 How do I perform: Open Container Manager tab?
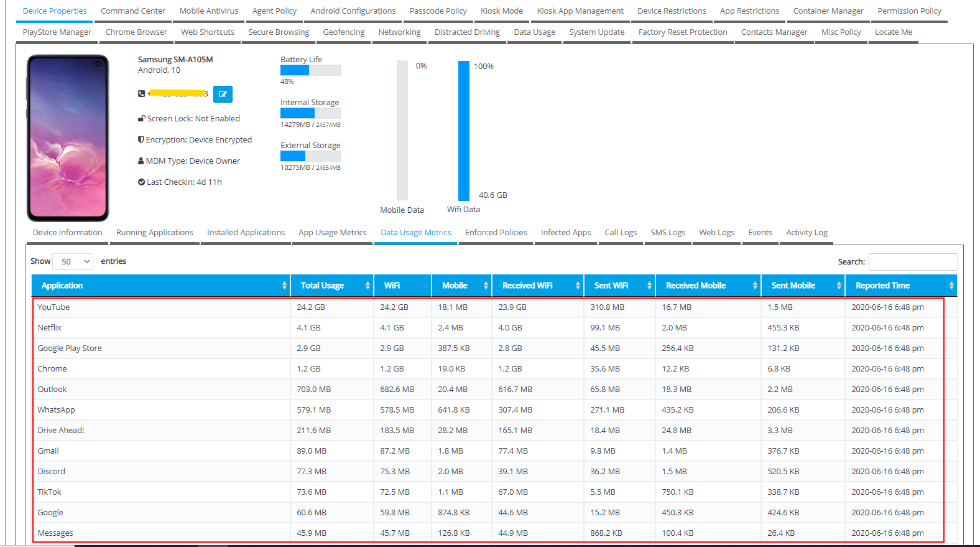pos(828,11)
